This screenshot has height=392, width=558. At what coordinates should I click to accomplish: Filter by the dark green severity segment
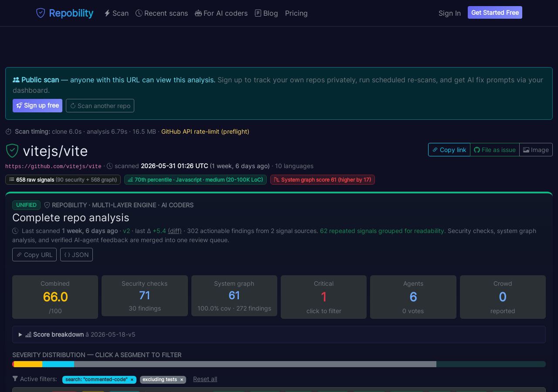tap(491, 364)
